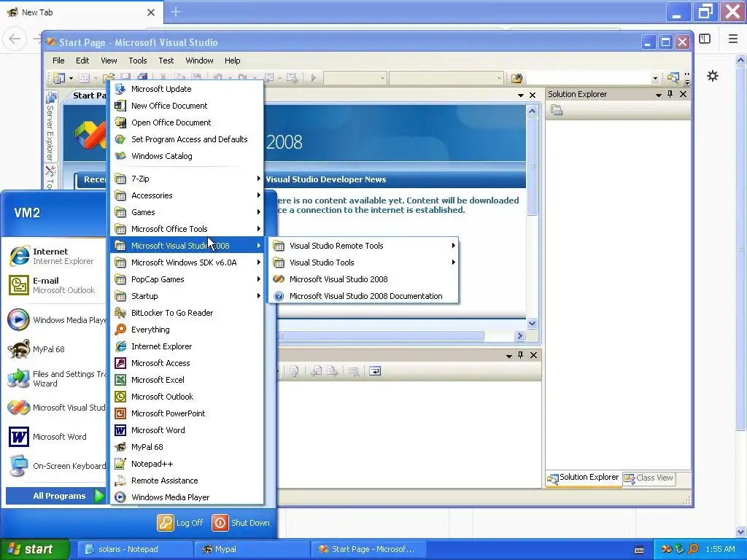Viewport: 747px width, 560px height.
Task: Click Internet Explorer pinned start item
Action: (x=56, y=256)
